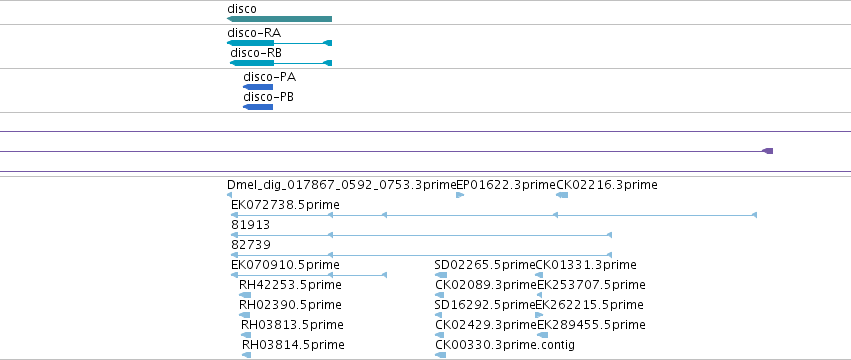
Task: Select the EP01622.3prime arrow glyph
Action: click(x=460, y=195)
